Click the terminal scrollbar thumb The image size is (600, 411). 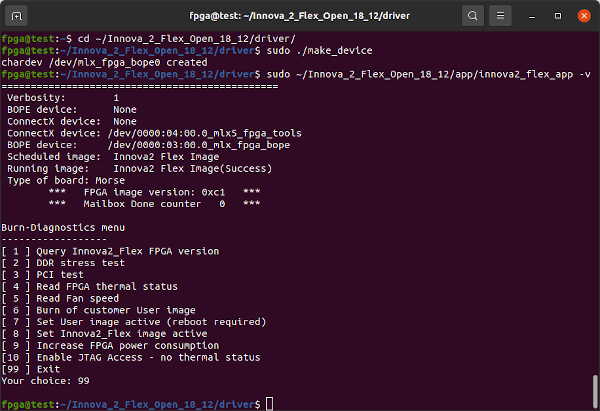click(595, 392)
